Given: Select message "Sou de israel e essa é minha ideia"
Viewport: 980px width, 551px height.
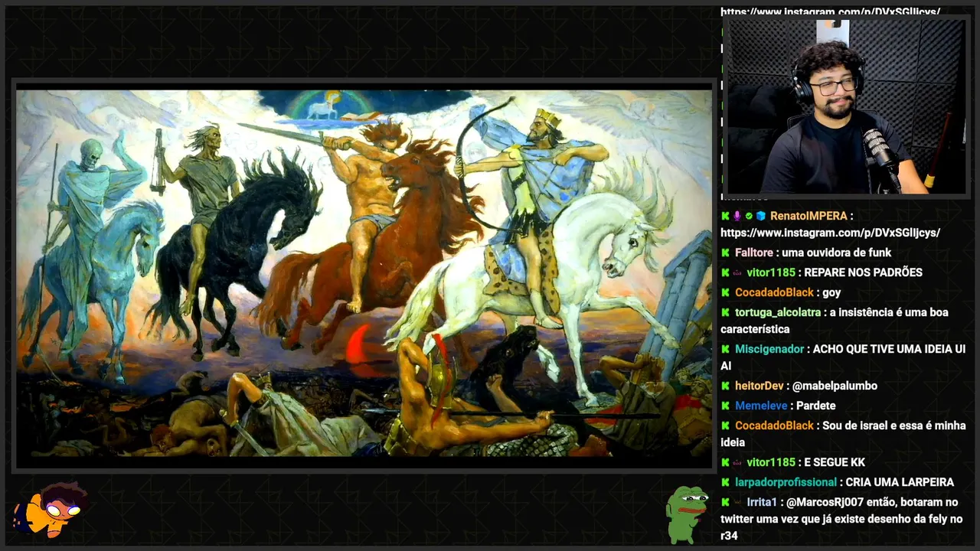Looking at the screenshot, I should [843, 434].
